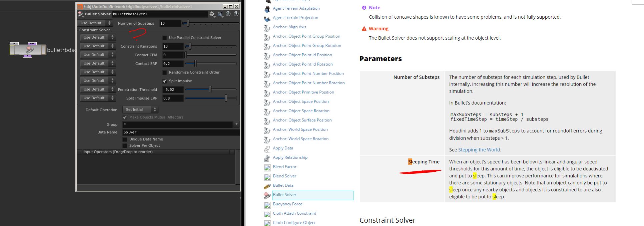Click the Data Name field containing Solver
The height and width of the screenshot is (226, 644).
[181, 132]
